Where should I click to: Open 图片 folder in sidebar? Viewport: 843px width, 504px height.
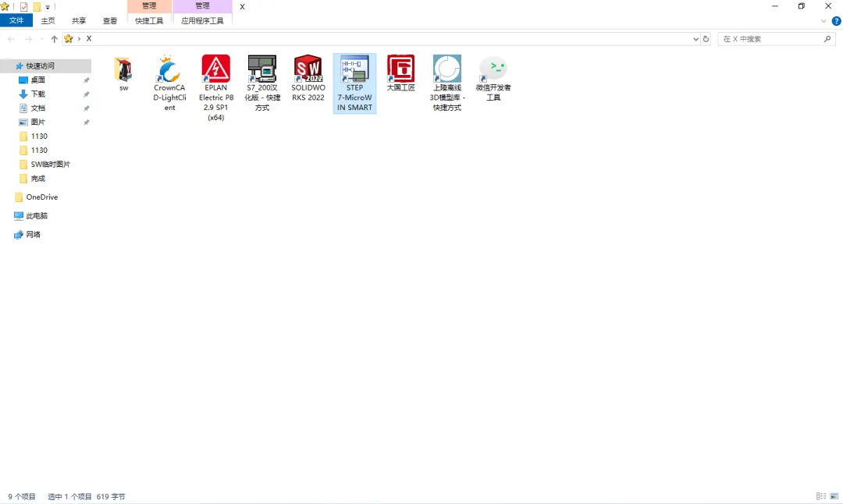[x=37, y=122]
